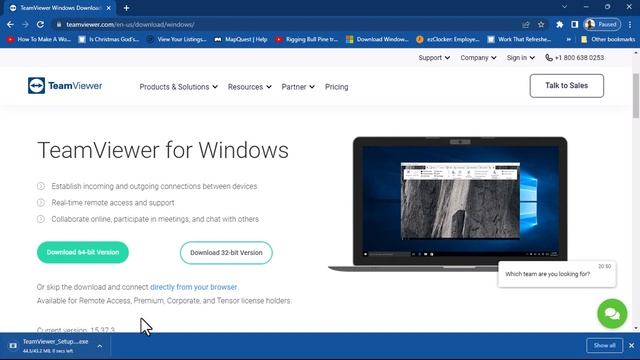
Task: Expand the Resources menu
Action: (x=249, y=87)
